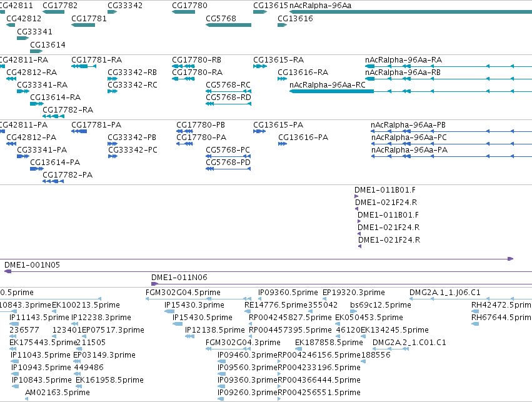This screenshot has width=532, height=402.
Task: Select transcript CG13616-RA
Action: (303, 73)
